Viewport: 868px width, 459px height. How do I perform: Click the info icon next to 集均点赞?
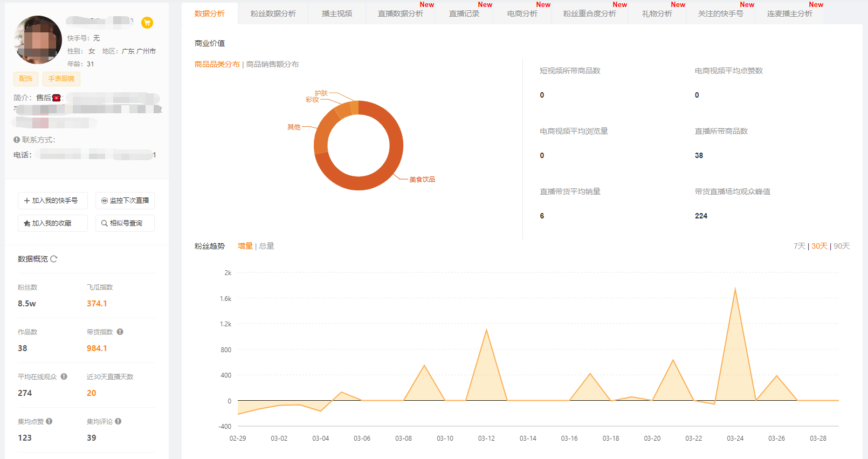49,421
